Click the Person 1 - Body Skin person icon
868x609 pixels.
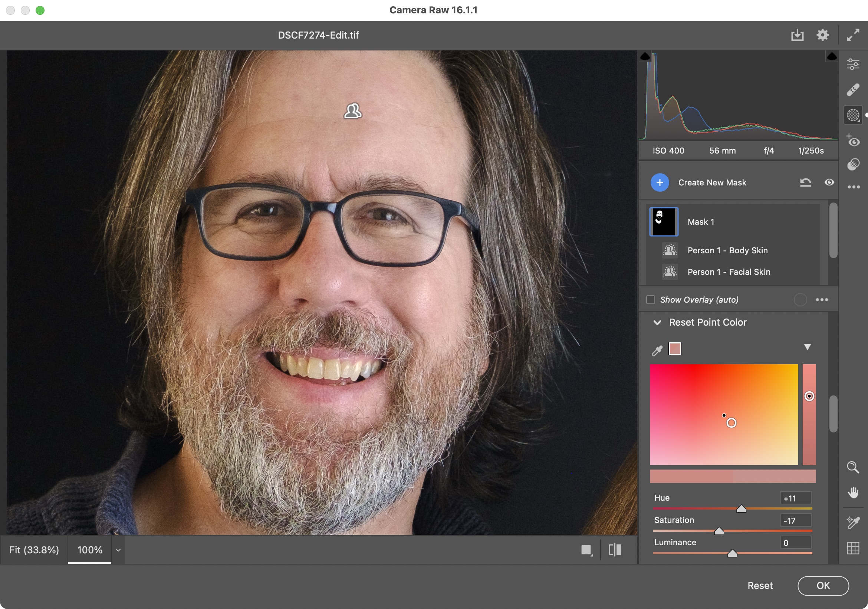coord(670,250)
